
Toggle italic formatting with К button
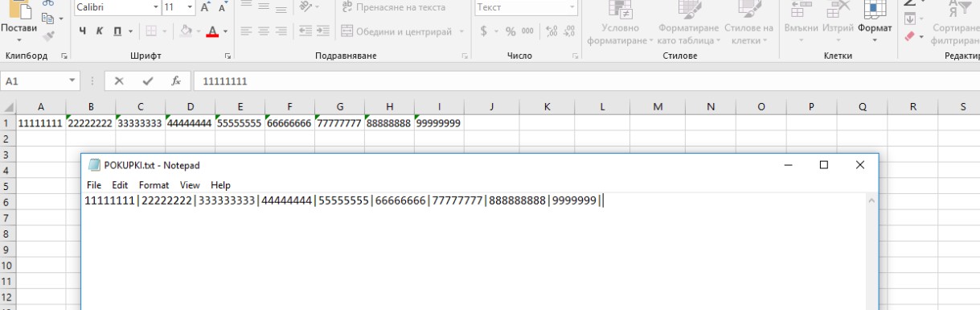pyautogui.click(x=99, y=31)
